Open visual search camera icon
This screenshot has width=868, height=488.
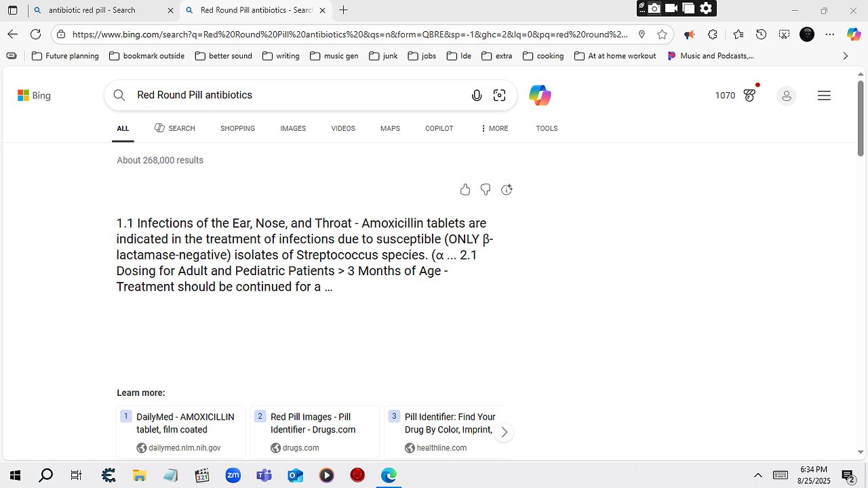[500, 96]
